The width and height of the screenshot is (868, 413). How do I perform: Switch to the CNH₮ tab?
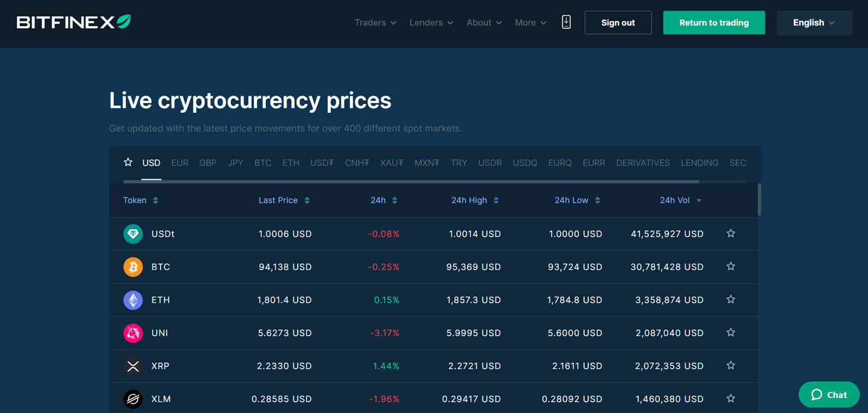coord(357,163)
